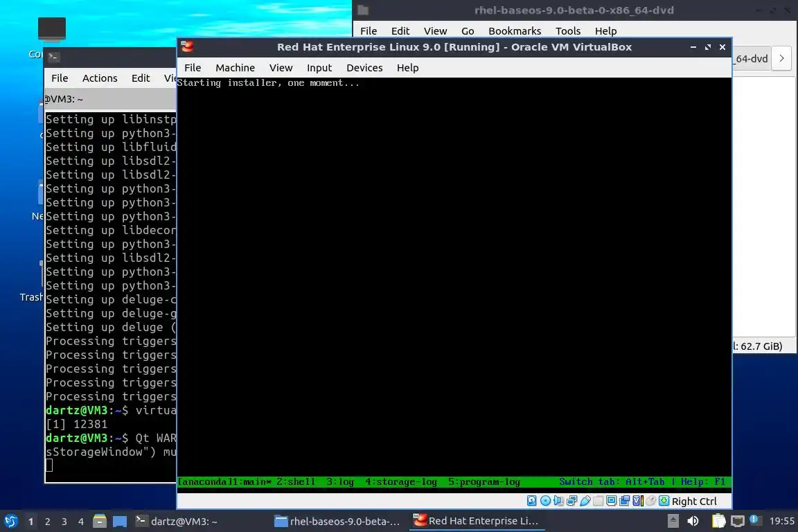Viewport: 798px width, 532px height.
Task: Click the Trash desktop icon label
Action: (32, 296)
